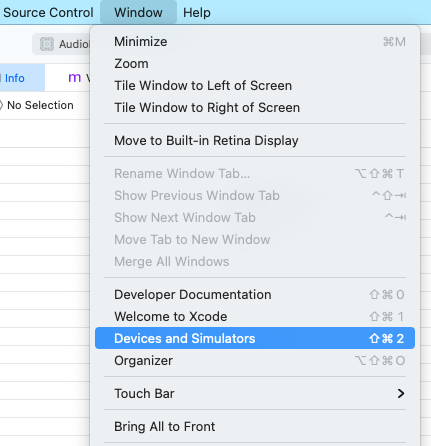
Task: Choose Tile Window to Right of Screen
Action: 255,108
